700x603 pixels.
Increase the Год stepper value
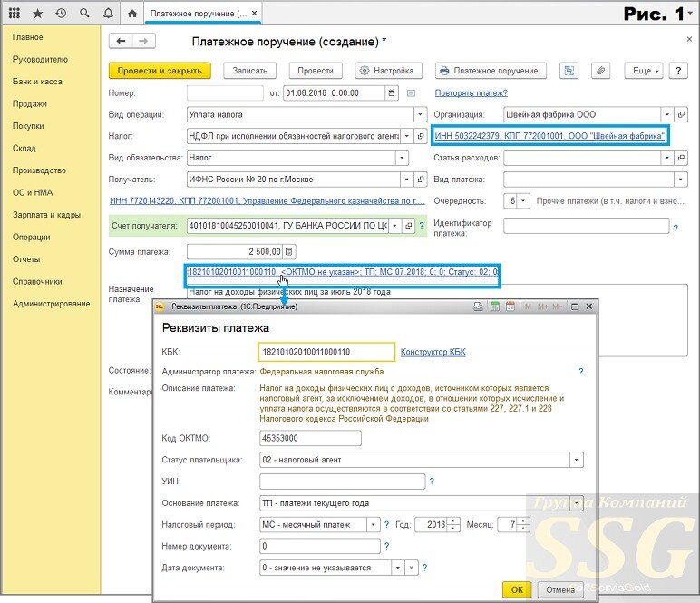453,520
